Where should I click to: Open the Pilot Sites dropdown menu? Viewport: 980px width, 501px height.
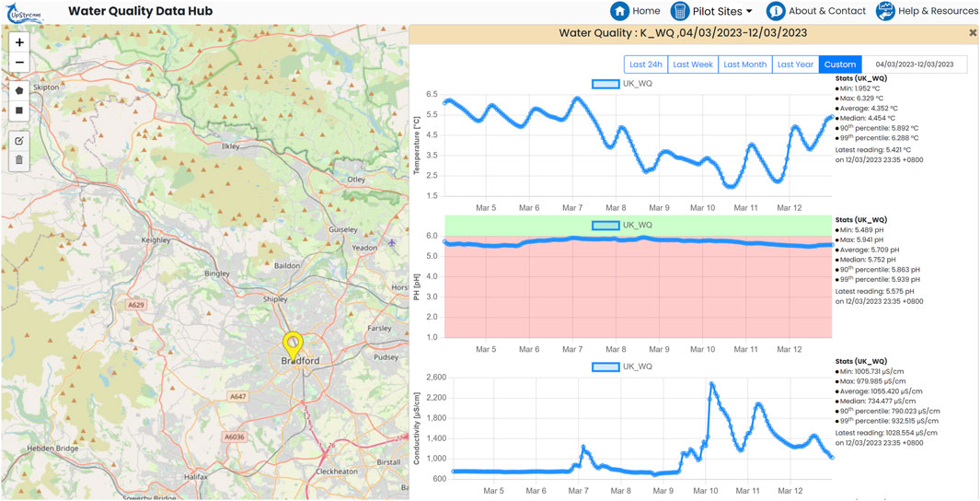(721, 11)
